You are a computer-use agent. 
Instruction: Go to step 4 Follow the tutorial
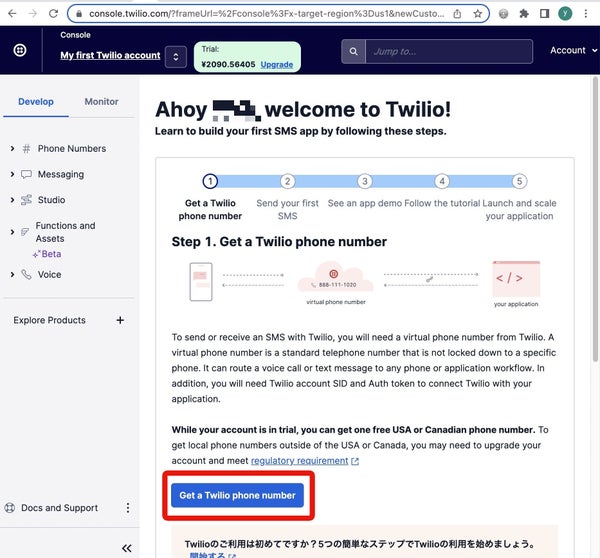442,181
